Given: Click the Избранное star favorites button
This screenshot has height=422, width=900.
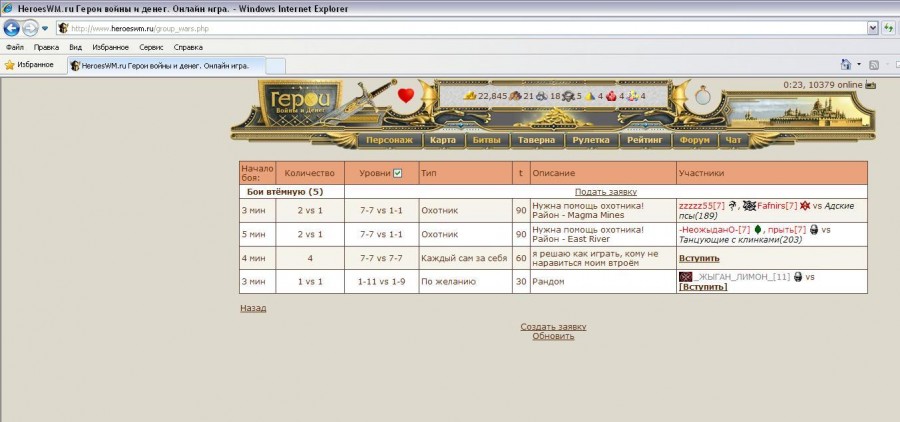Looking at the screenshot, I should (x=29, y=65).
